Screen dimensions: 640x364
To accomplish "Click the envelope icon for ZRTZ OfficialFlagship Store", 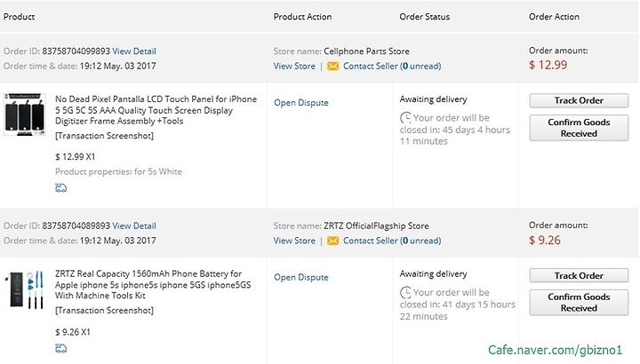I will [333, 241].
